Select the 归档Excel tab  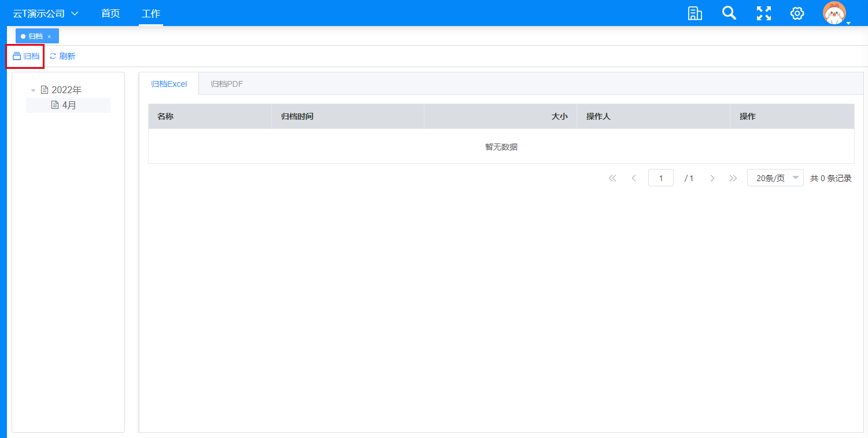tap(169, 84)
